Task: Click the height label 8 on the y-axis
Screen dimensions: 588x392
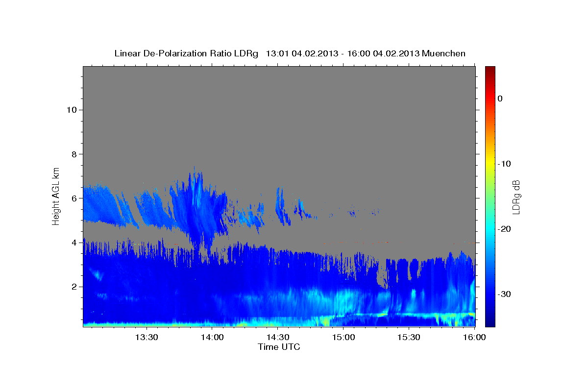Action: tap(73, 154)
